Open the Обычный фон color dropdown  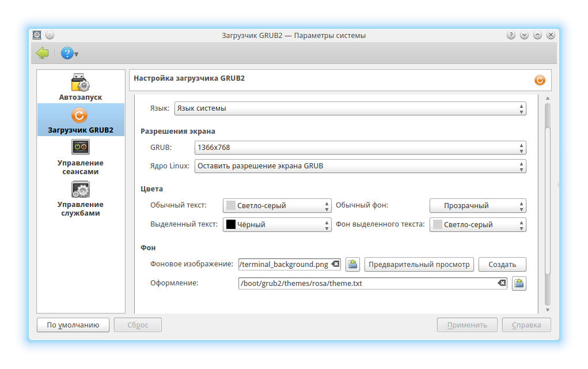coord(478,206)
